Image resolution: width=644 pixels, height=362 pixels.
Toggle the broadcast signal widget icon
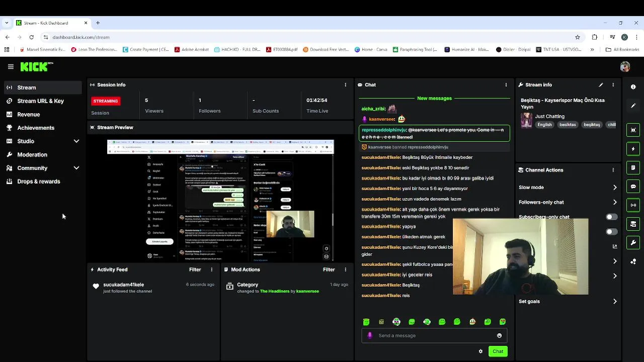pos(633,205)
